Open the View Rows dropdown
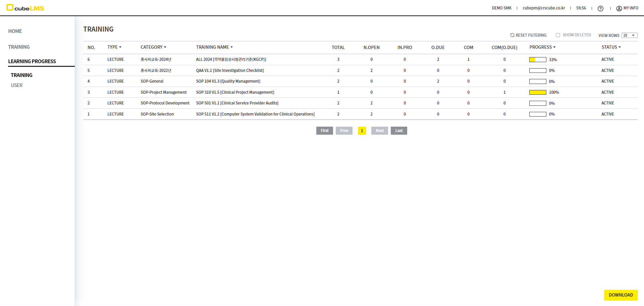This screenshot has width=644, height=306. coord(629,35)
